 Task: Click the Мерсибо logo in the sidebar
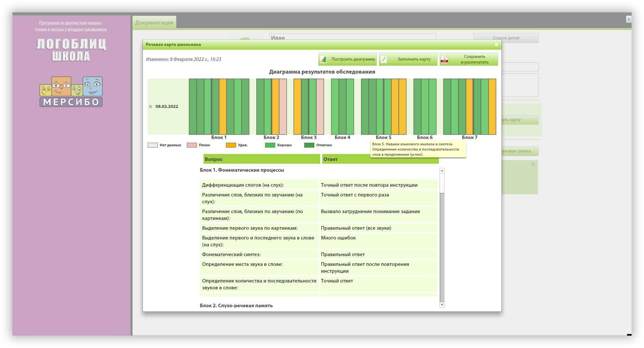click(71, 92)
